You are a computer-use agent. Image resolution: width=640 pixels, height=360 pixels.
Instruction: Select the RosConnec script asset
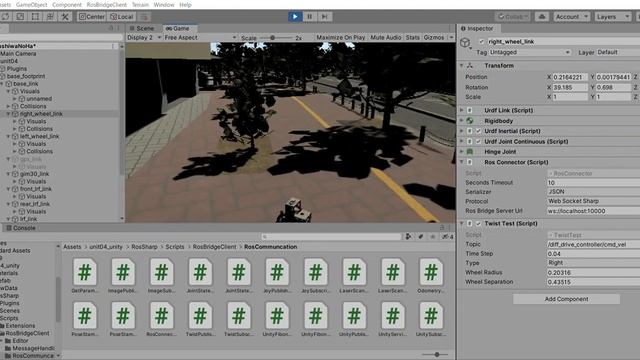coord(162,319)
